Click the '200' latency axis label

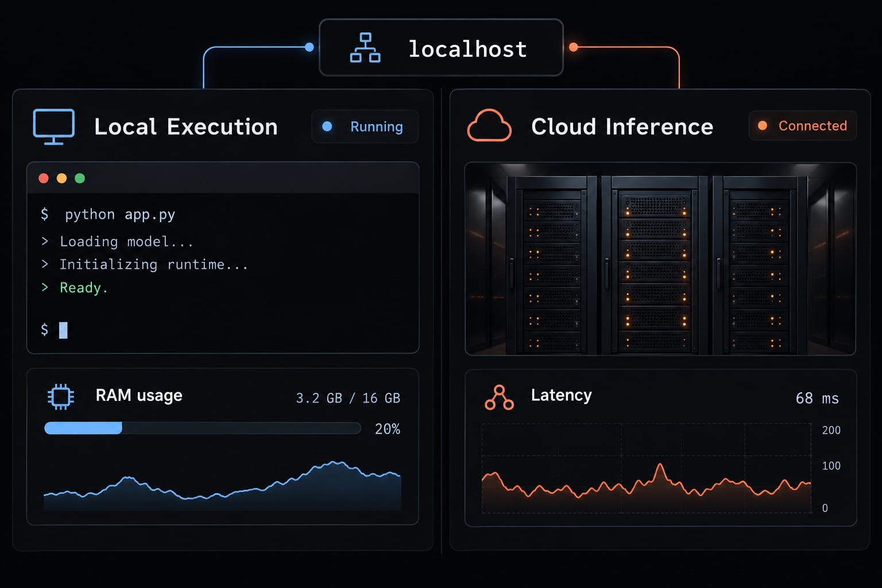pos(831,430)
